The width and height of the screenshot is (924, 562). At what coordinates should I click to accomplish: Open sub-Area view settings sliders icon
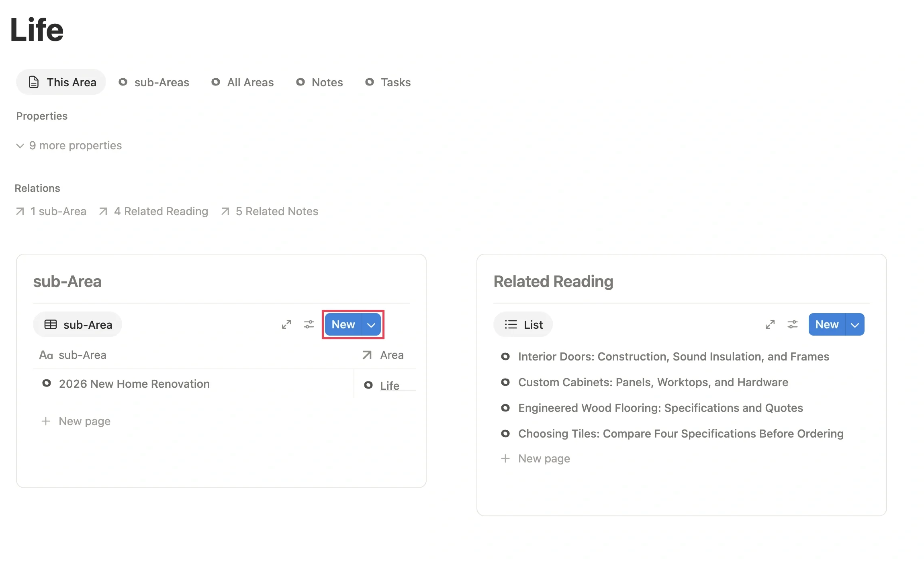pyautogui.click(x=309, y=324)
